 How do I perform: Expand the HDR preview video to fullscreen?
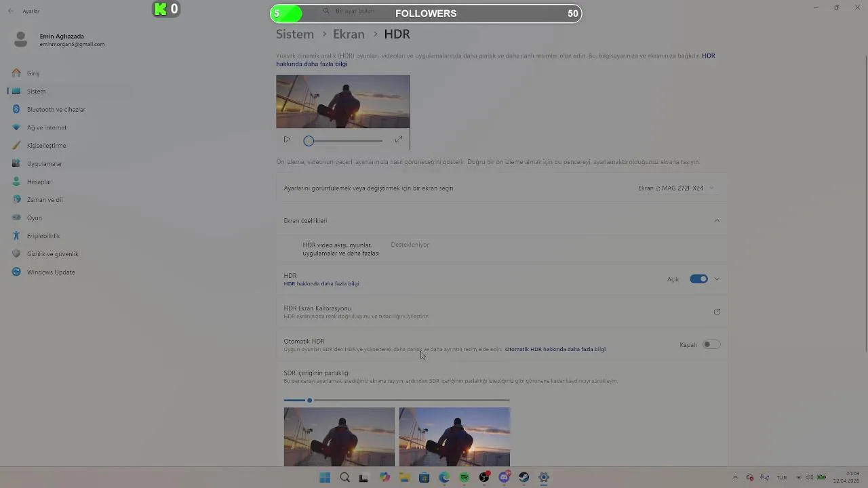(399, 140)
